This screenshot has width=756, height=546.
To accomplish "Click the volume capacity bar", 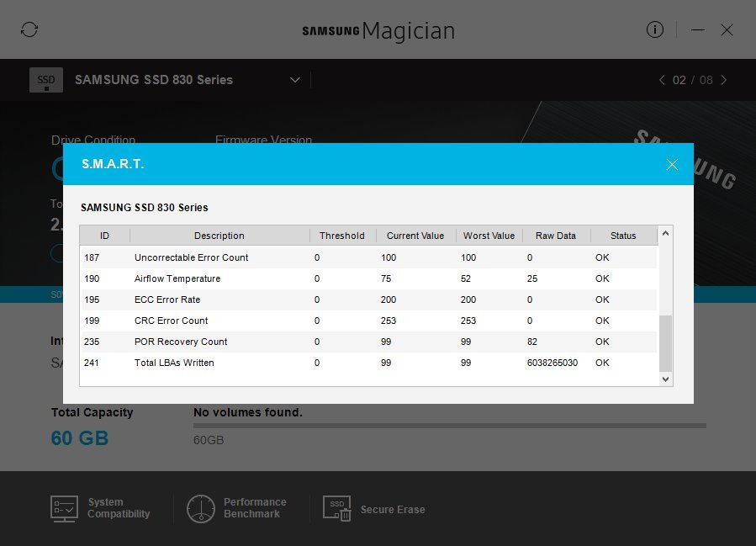I will 449,426.
